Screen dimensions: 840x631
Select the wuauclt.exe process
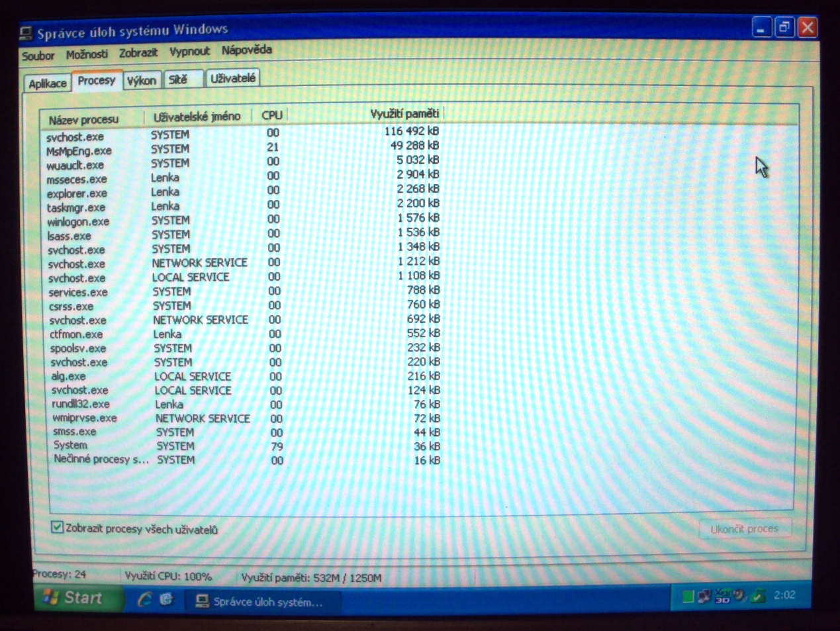(x=243, y=164)
